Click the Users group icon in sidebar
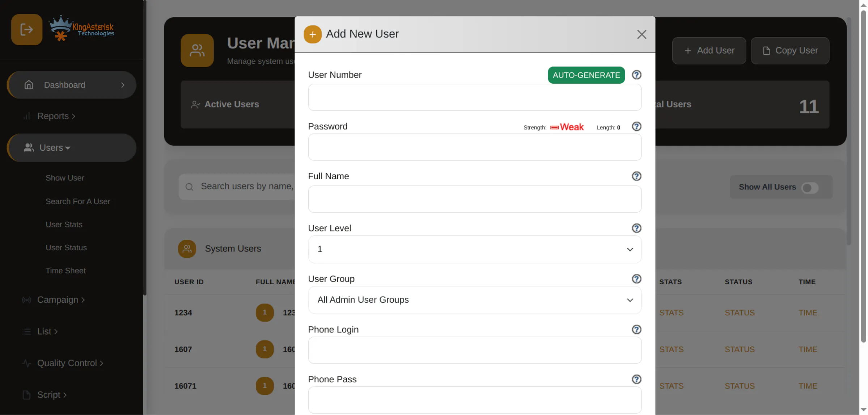Viewport: 868px width, 415px height. pyautogui.click(x=29, y=147)
